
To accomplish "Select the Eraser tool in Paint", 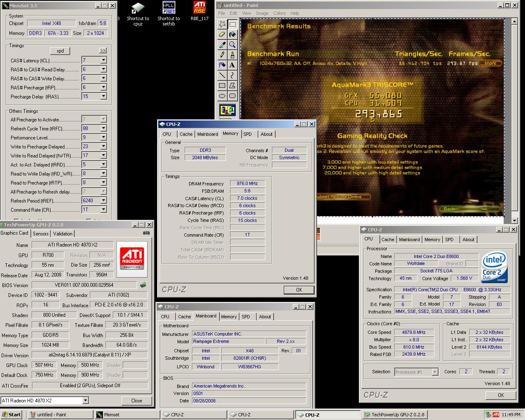I will click(222, 34).
